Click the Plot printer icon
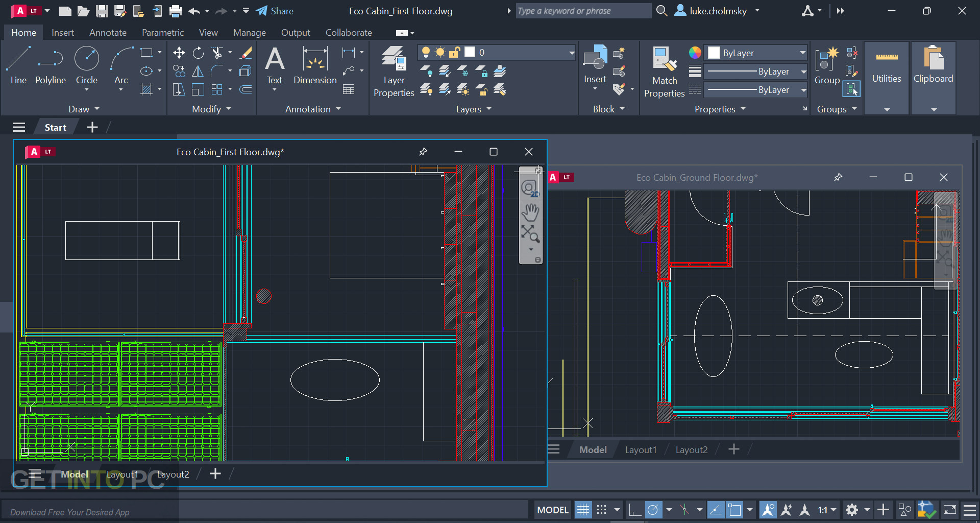 click(x=176, y=11)
